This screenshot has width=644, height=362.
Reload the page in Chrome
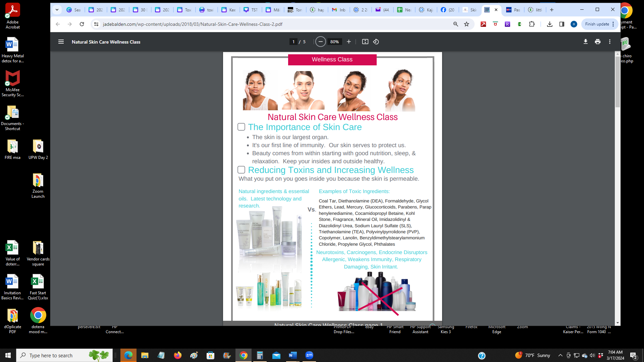tap(82, 24)
